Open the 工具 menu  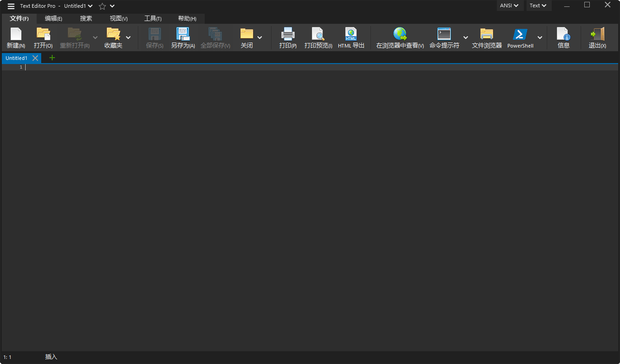(x=152, y=18)
